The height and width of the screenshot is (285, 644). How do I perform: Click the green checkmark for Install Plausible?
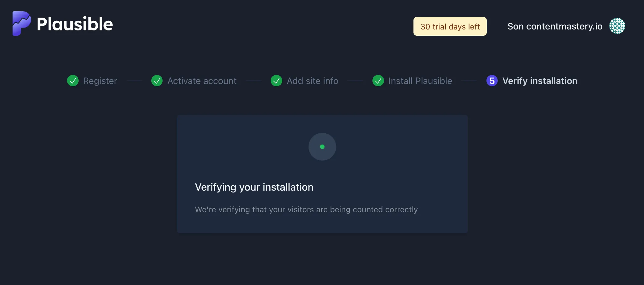coord(378,81)
